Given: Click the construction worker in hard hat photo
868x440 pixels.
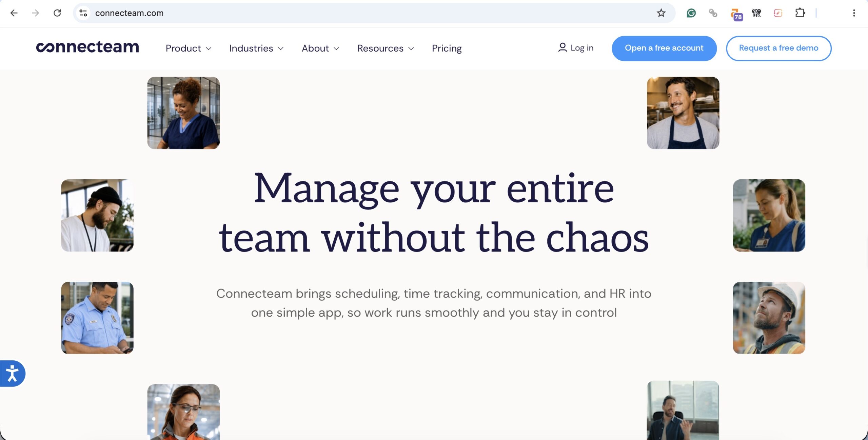Looking at the screenshot, I should 769,318.
